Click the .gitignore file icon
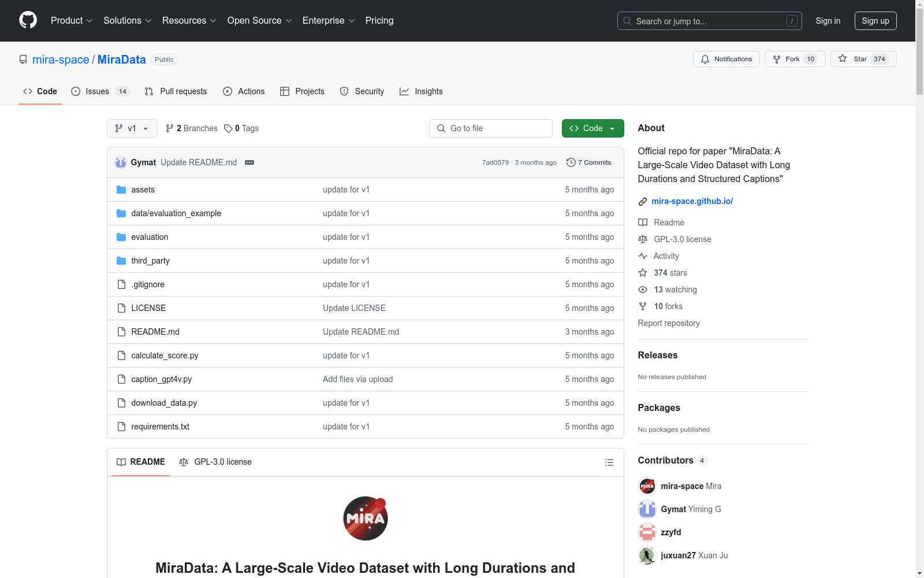Image resolution: width=924 pixels, height=578 pixels. coord(121,284)
